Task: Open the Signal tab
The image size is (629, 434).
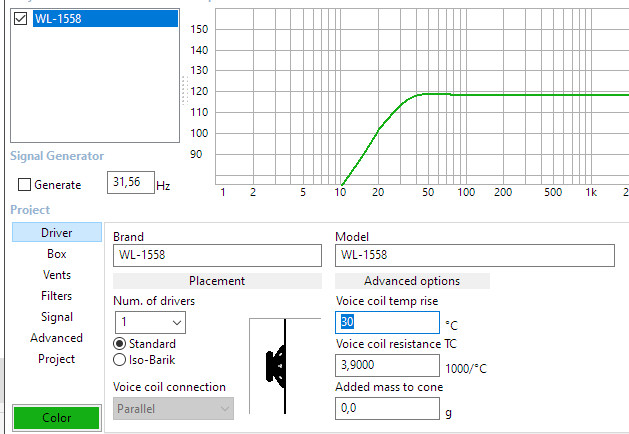Action: [57, 317]
